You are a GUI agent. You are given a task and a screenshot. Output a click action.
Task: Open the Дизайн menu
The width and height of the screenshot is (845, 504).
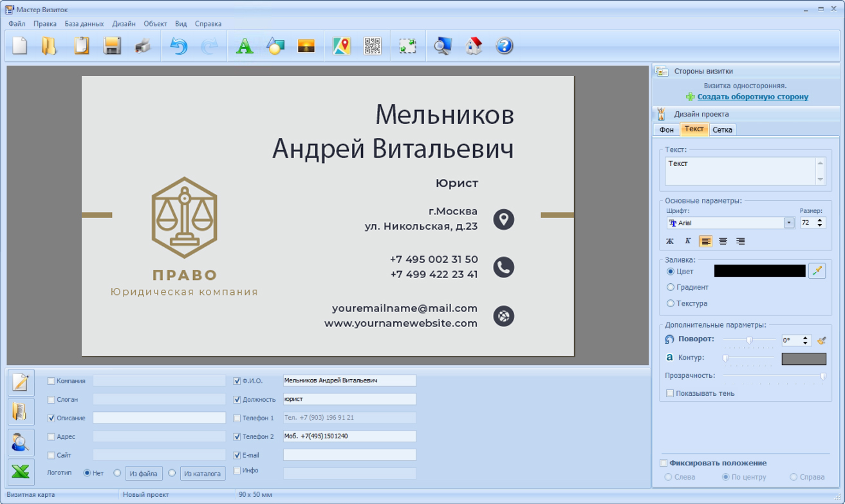(x=124, y=24)
